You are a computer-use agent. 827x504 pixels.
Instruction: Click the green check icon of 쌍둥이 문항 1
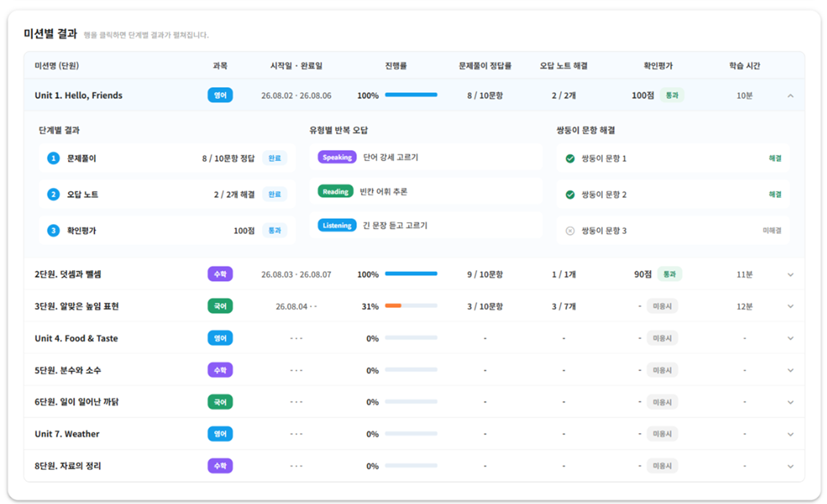point(570,159)
